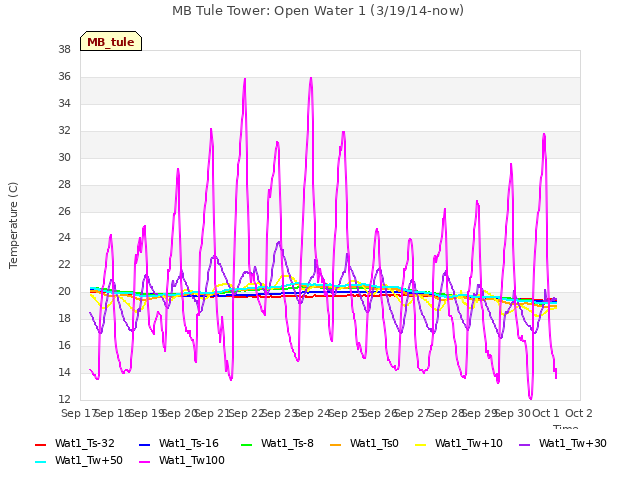Click the blue Wat1_Ts-16 legend swatch
Viewport: 640px width, 480px height.
144,444
